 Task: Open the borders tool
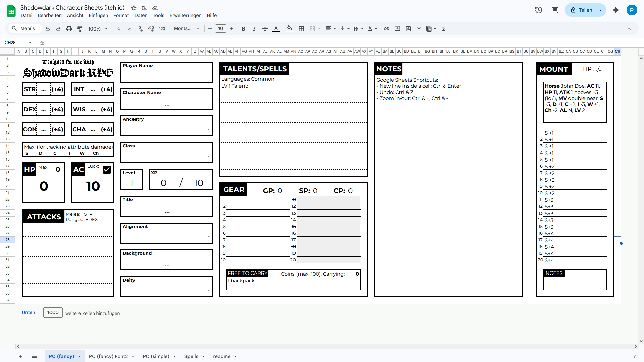tap(301, 29)
